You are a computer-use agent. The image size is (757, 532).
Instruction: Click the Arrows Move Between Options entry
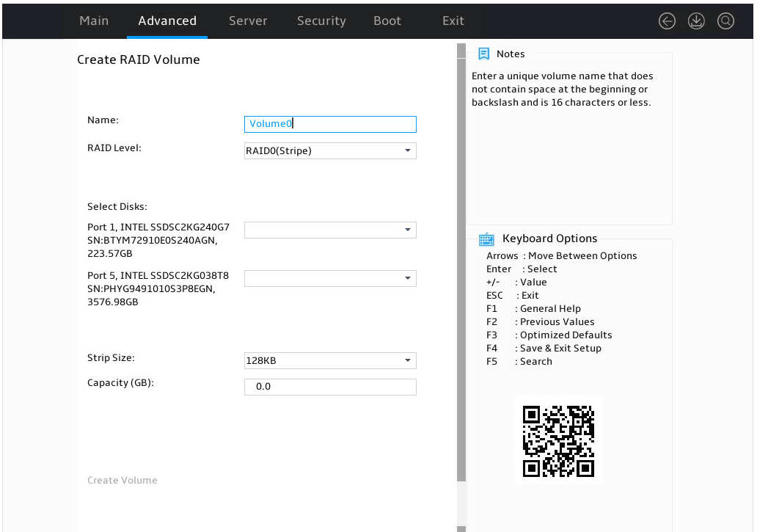(561, 256)
